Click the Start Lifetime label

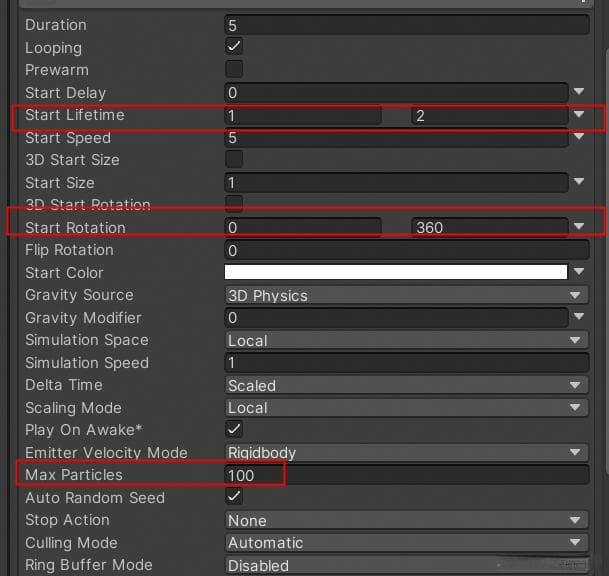tap(75, 115)
